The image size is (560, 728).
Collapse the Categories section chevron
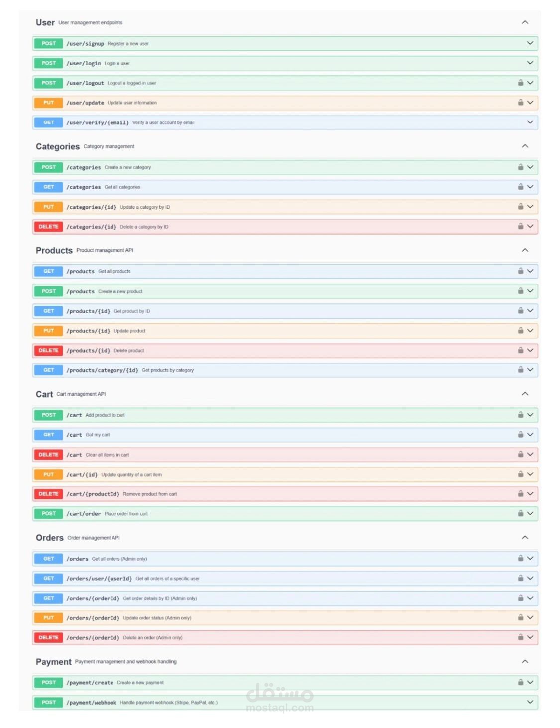pyautogui.click(x=525, y=146)
